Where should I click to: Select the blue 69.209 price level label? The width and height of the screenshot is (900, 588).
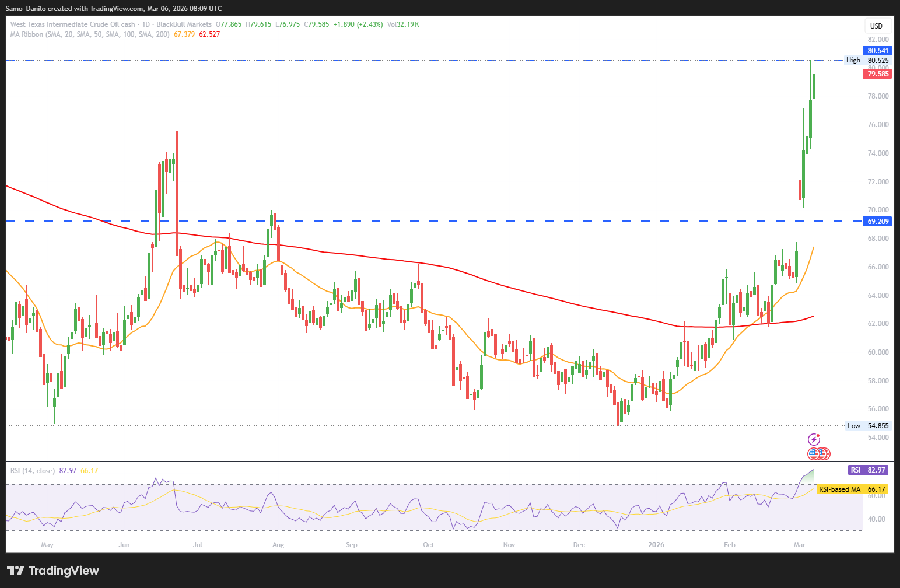pos(878,222)
